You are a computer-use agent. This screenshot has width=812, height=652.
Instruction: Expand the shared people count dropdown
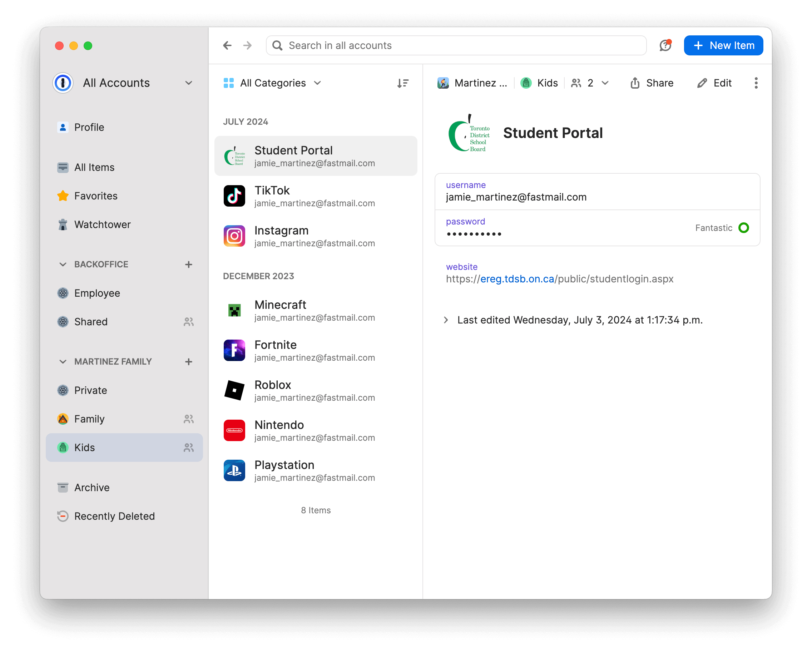(x=604, y=83)
